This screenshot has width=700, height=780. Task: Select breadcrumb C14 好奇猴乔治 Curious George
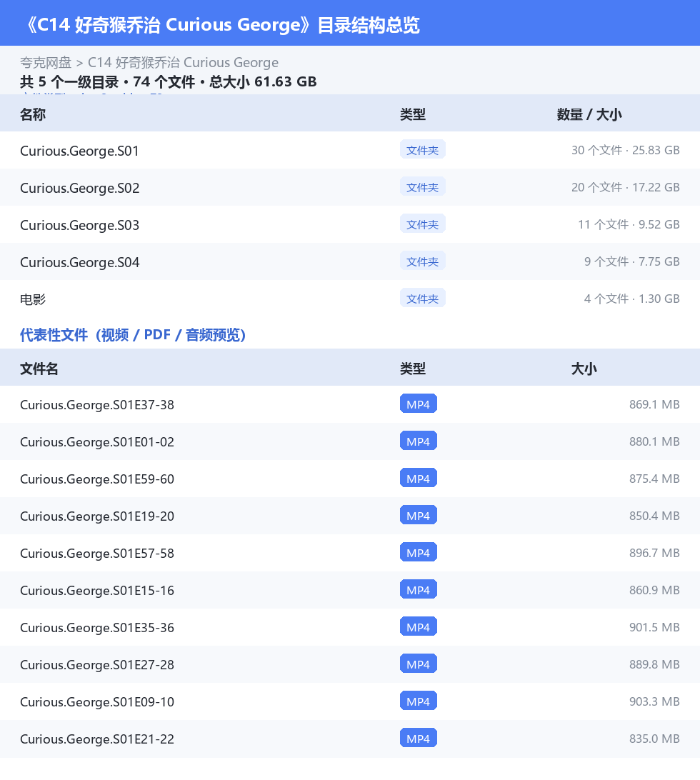(183, 63)
